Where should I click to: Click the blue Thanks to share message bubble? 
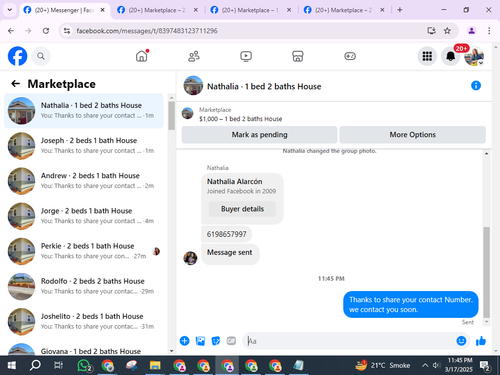[x=411, y=304]
